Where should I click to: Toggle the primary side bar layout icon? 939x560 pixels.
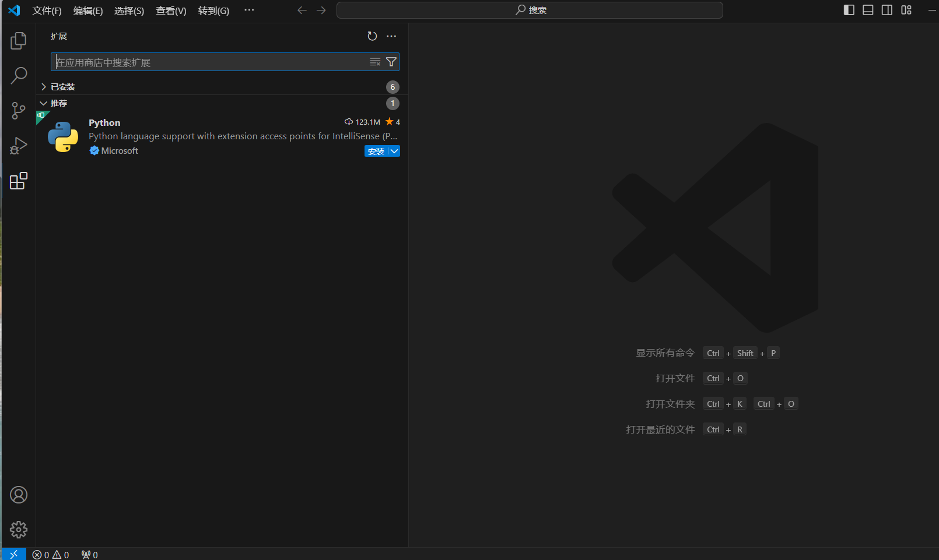[849, 10]
